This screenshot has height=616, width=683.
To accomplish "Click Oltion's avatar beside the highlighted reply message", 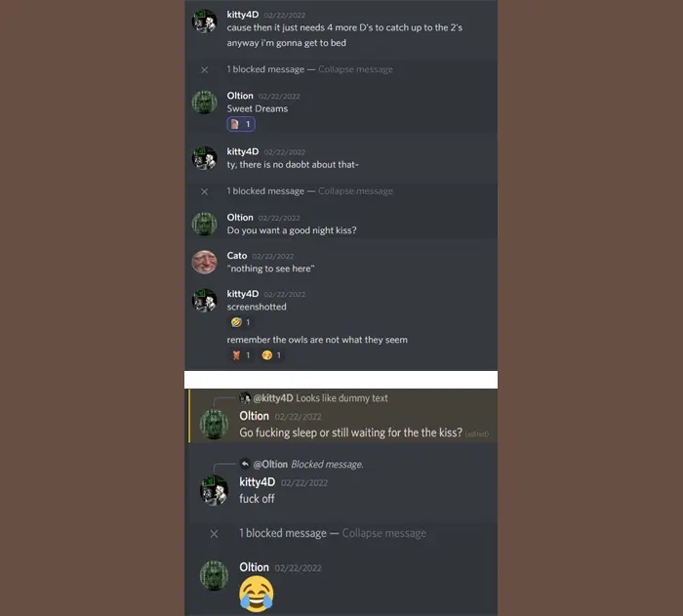I will coord(214,425).
